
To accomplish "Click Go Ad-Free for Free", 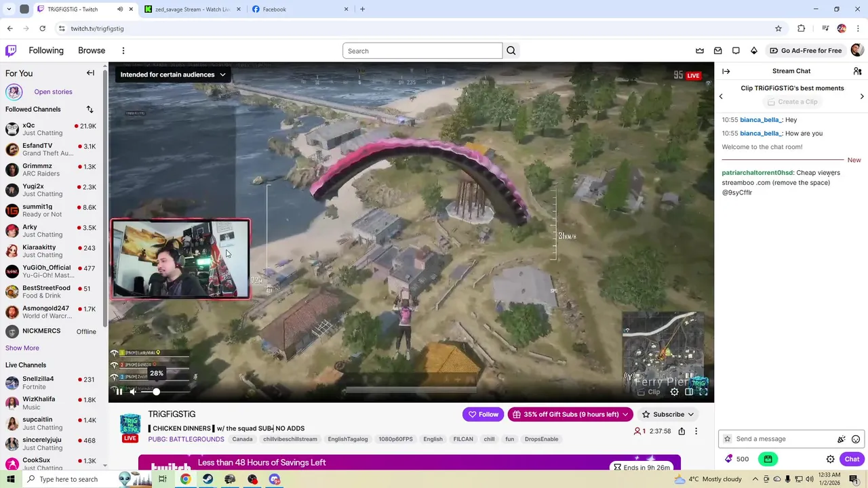I will click(x=806, y=51).
